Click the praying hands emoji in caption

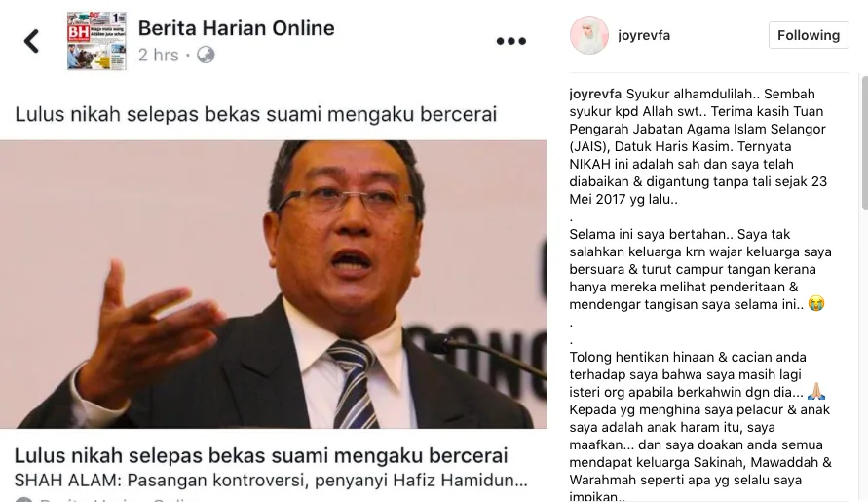coord(816,391)
